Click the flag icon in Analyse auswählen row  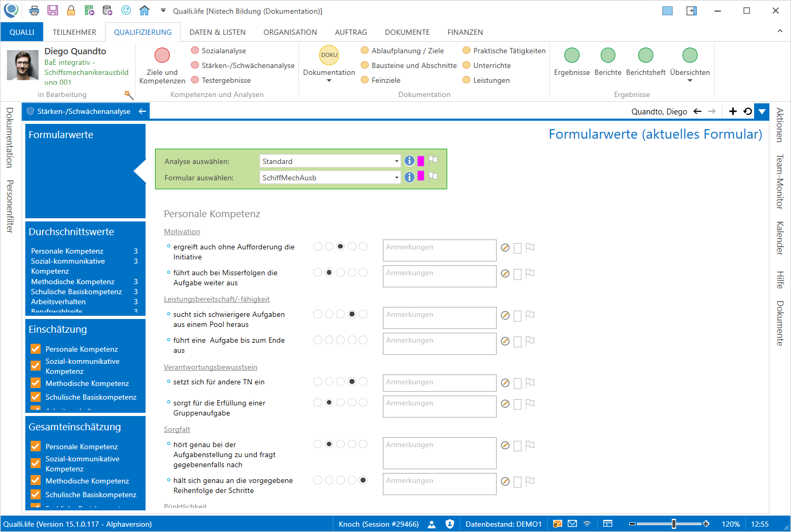coord(433,160)
